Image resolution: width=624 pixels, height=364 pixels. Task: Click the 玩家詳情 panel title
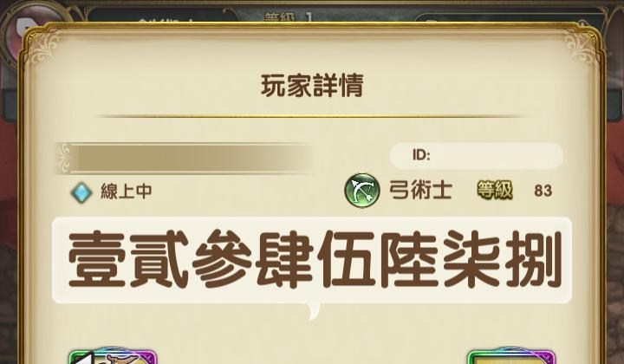312,86
